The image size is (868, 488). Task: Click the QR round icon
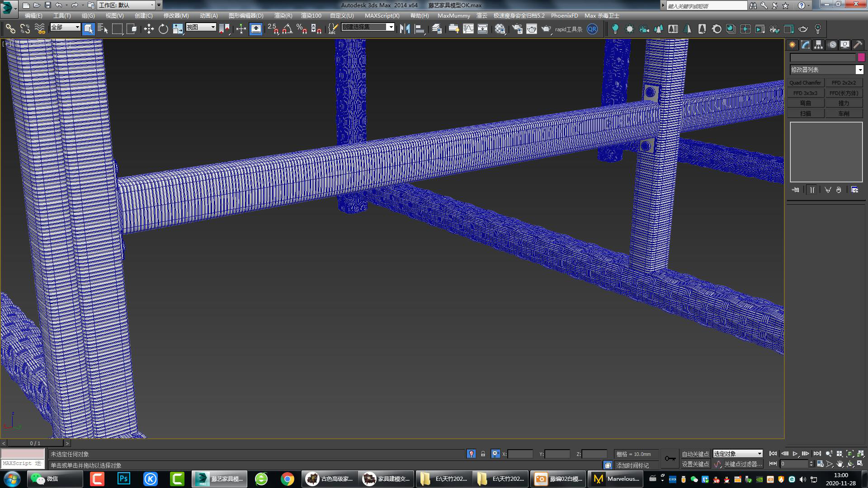pos(592,29)
